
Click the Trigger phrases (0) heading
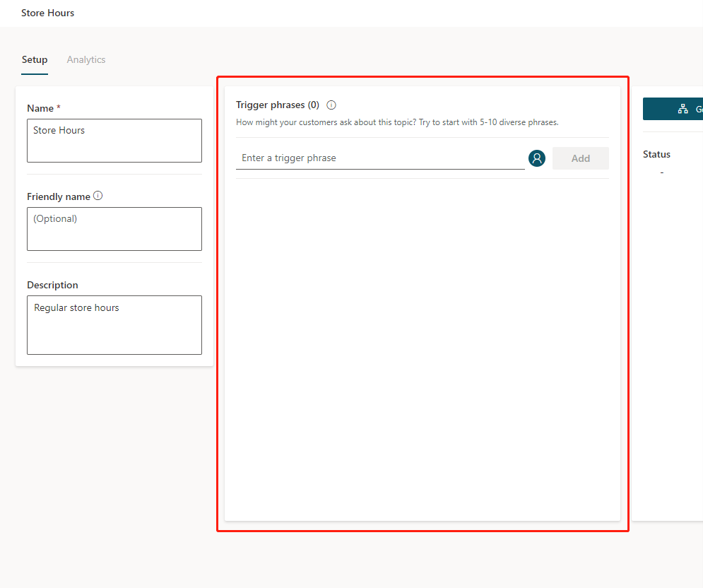tap(278, 105)
